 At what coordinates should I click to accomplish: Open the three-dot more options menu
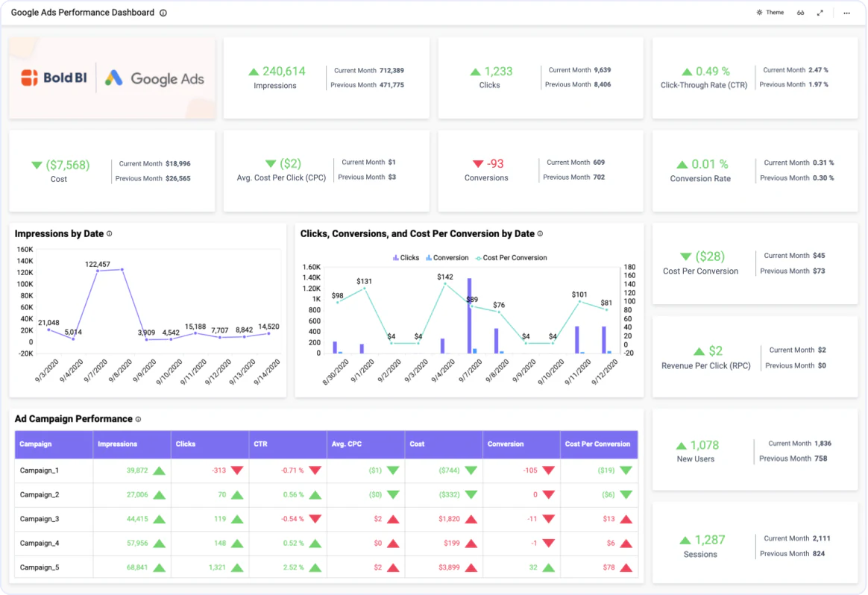[846, 13]
